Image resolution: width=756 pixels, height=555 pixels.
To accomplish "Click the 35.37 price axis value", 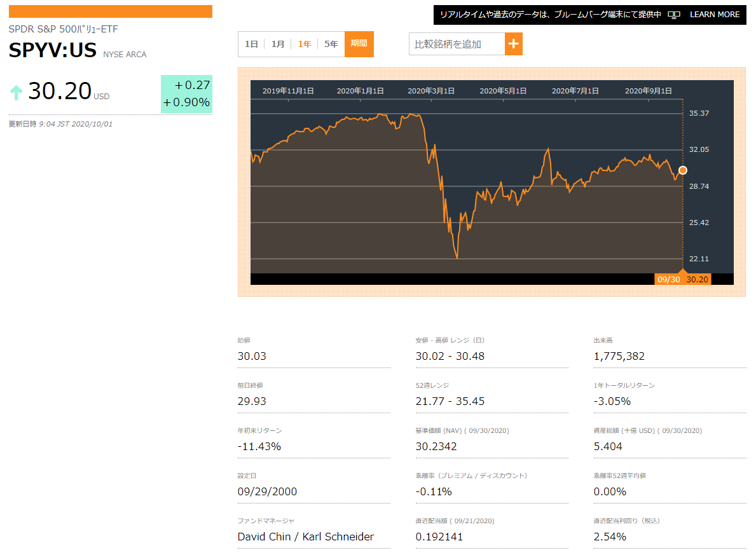I will pyautogui.click(x=699, y=113).
